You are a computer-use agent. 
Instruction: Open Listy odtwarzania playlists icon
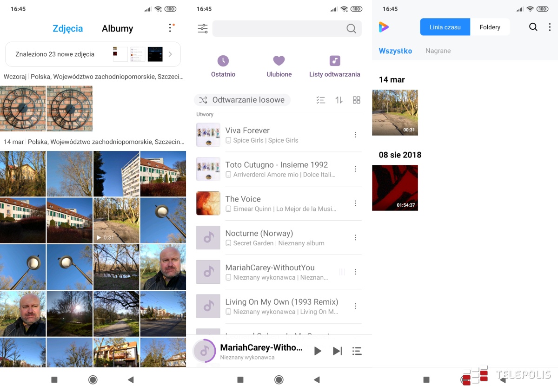(x=335, y=61)
